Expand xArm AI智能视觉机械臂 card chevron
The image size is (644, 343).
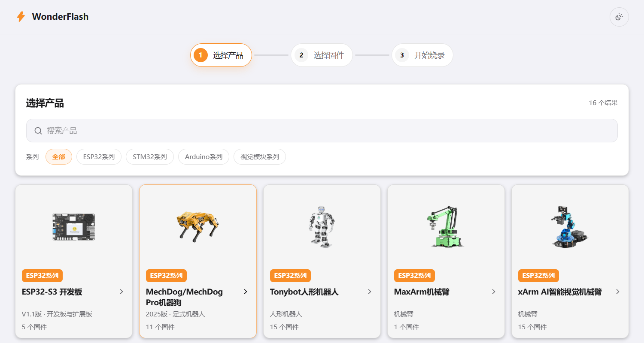[x=618, y=292]
